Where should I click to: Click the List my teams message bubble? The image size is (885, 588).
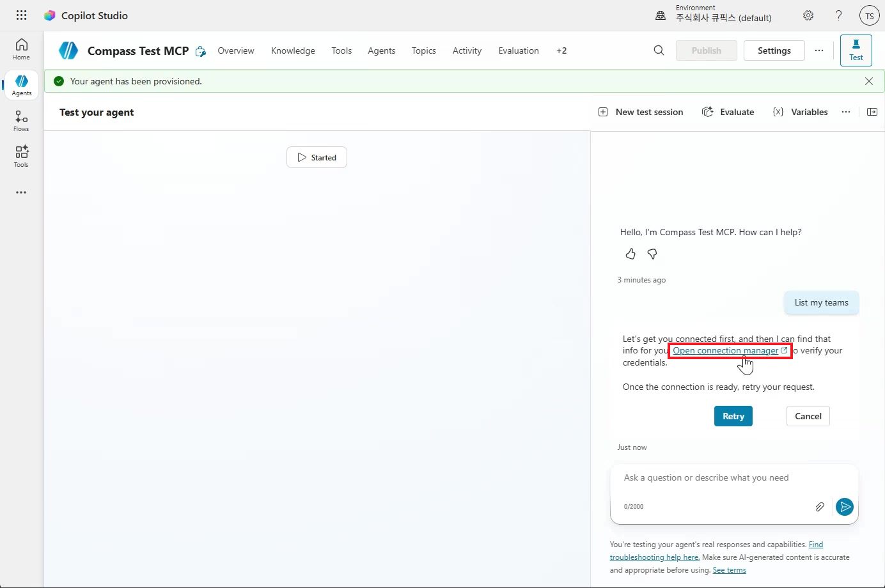click(822, 303)
